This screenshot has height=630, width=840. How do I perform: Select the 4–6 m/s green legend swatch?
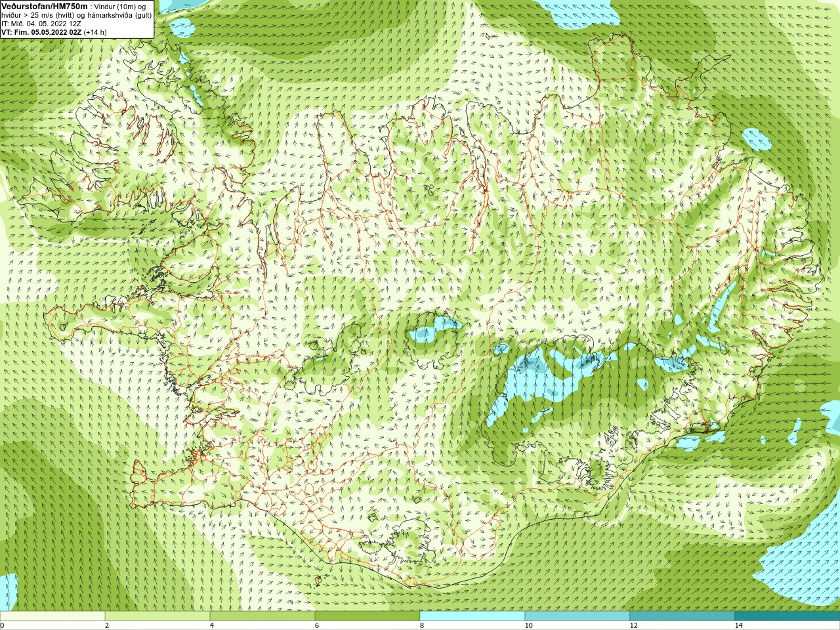(262, 616)
